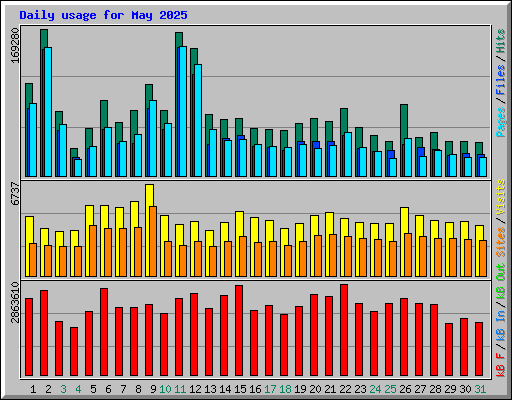The image size is (512, 400).
Task: Click the green hits bar for day 26
Action: pos(404,121)
